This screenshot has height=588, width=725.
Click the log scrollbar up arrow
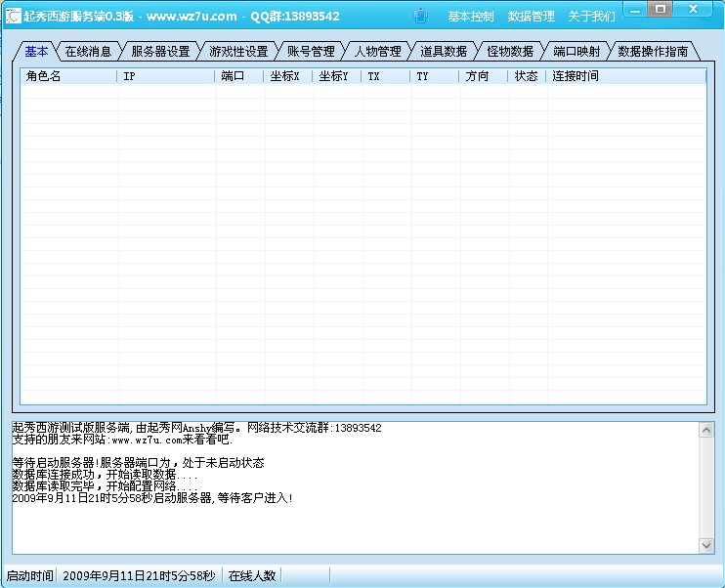tap(706, 431)
